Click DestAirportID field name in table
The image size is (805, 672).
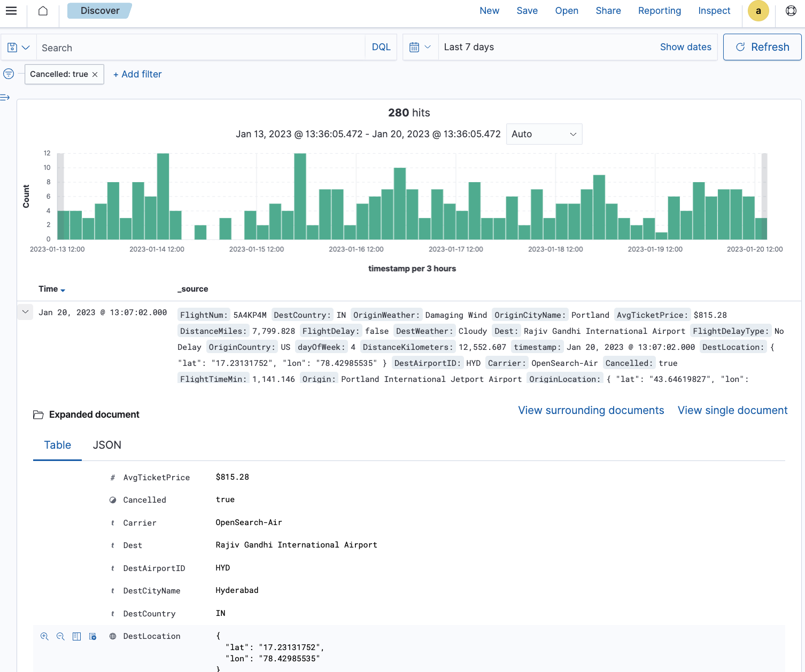(154, 568)
